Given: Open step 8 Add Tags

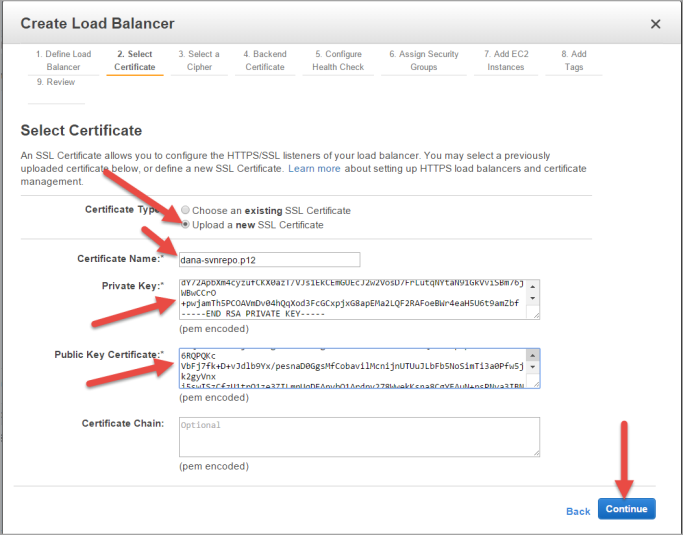Looking at the screenshot, I should click(574, 61).
